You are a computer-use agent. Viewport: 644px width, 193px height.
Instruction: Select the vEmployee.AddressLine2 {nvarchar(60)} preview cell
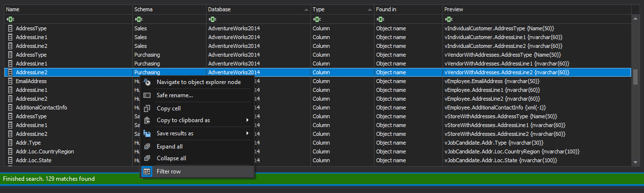537,99
